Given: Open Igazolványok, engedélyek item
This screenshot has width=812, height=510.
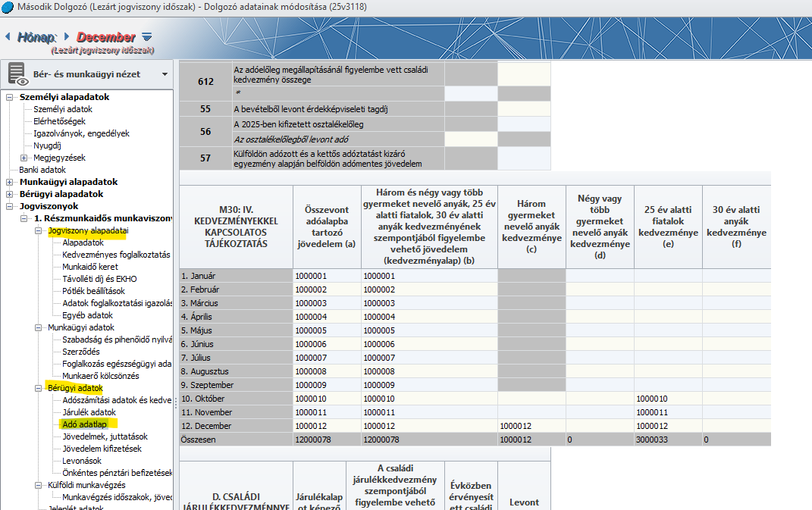Looking at the screenshot, I should coord(81,133).
